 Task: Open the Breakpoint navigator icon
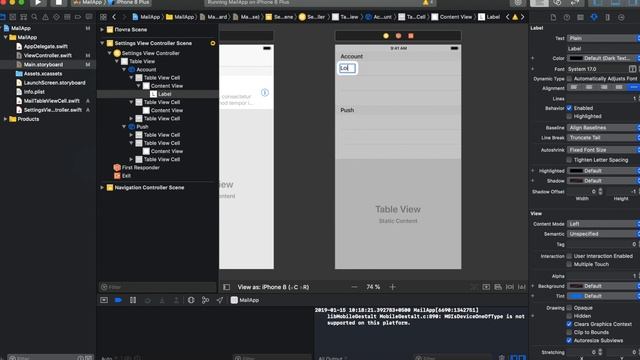(78, 17)
